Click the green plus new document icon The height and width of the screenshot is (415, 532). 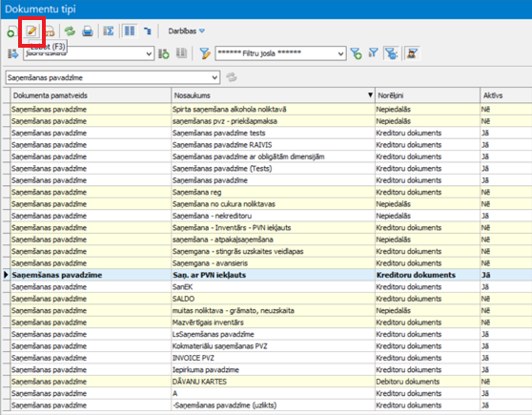pos(10,31)
